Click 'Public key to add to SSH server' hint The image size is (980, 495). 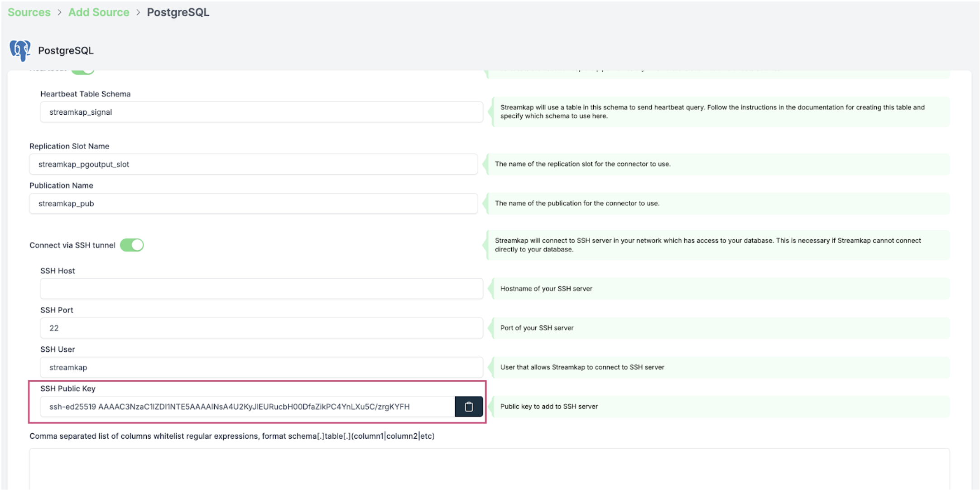[549, 407]
